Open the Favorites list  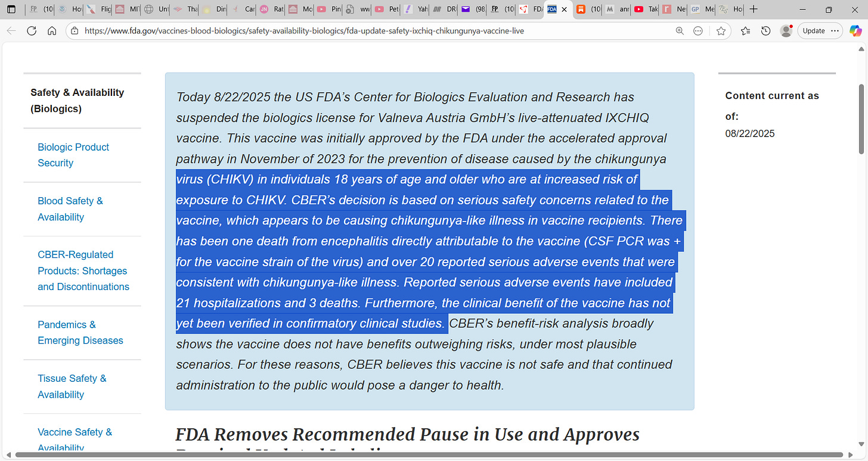click(745, 30)
